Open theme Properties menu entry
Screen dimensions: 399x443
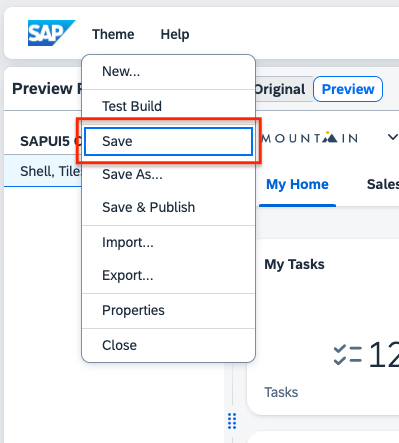(x=168, y=310)
